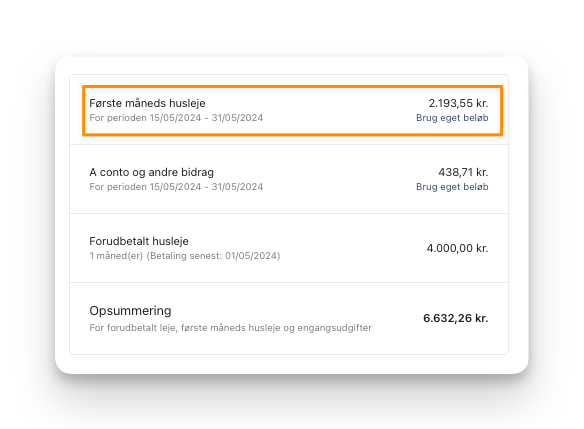Click the 2.193,55 kr. amount
The width and height of the screenshot is (584, 429).
pyautogui.click(x=458, y=103)
